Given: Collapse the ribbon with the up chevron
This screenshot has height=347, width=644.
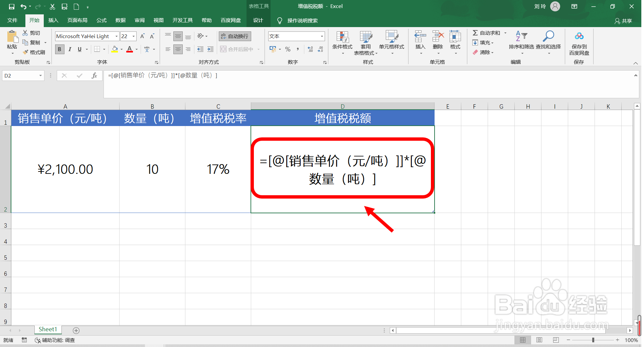Looking at the screenshot, I should tap(636, 63).
